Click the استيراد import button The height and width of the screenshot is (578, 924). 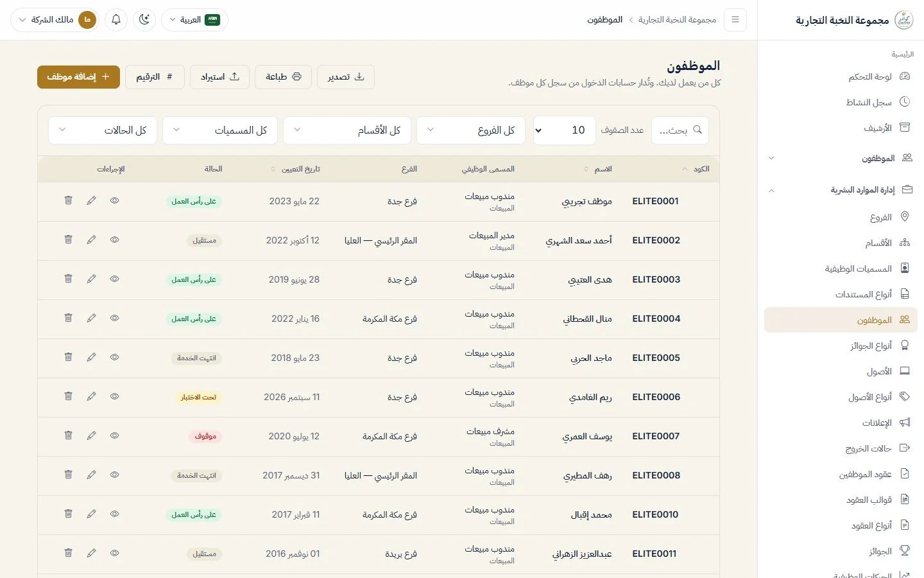[x=219, y=77]
